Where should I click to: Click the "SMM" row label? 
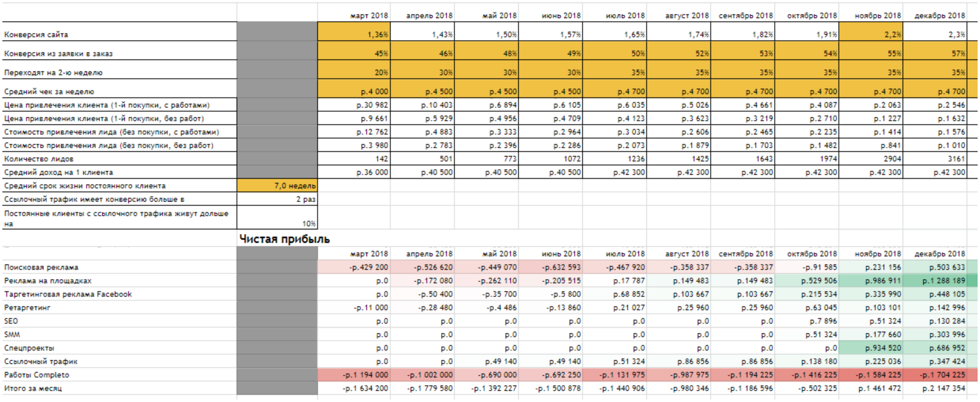[x=12, y=334]
